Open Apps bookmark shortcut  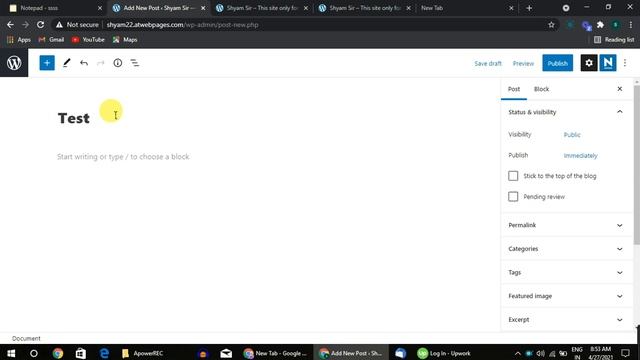(19, 40)
